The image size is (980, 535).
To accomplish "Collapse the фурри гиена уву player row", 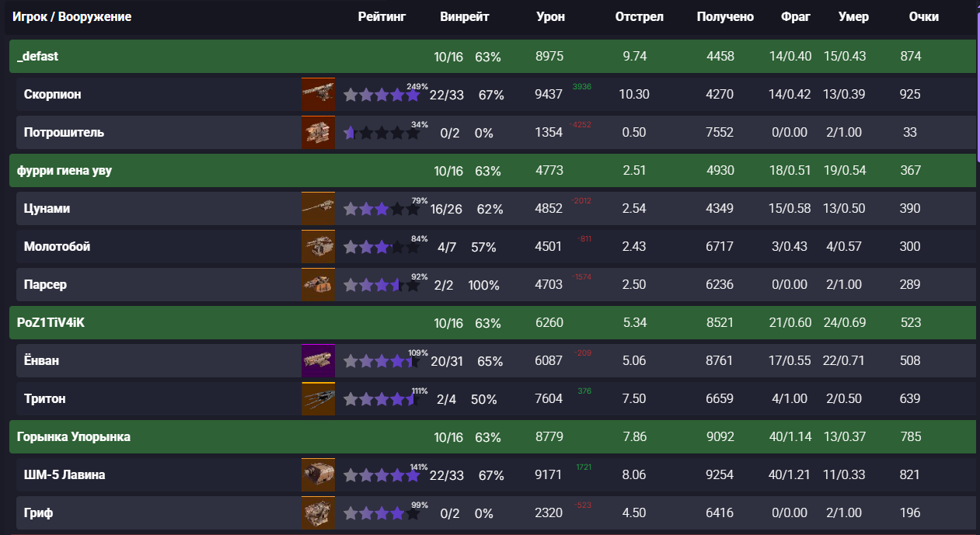I will 493,170.
